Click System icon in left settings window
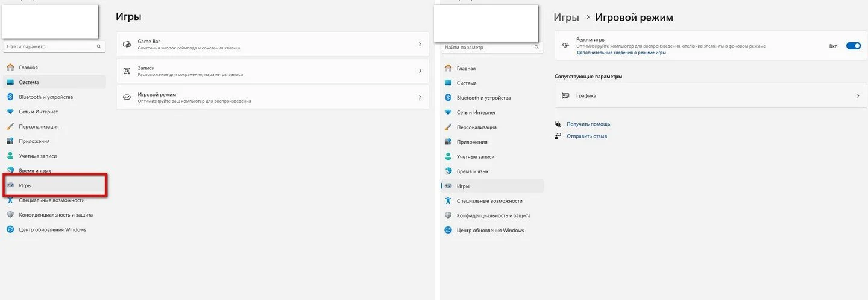 (x=10, y=82)
